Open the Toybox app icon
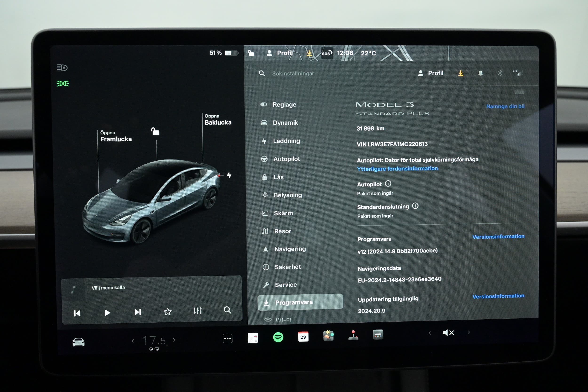 click(328, 336)
